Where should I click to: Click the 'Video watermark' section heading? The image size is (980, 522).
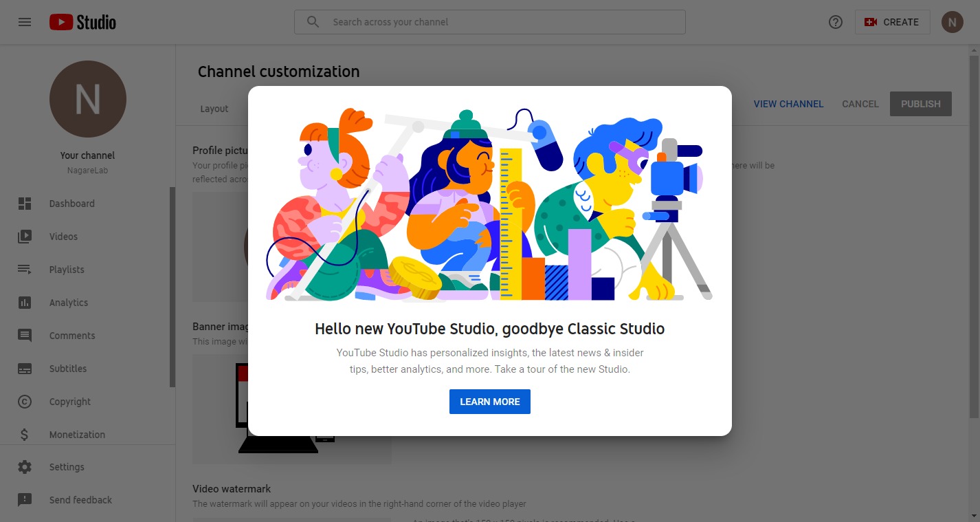(x=232, y=489)
